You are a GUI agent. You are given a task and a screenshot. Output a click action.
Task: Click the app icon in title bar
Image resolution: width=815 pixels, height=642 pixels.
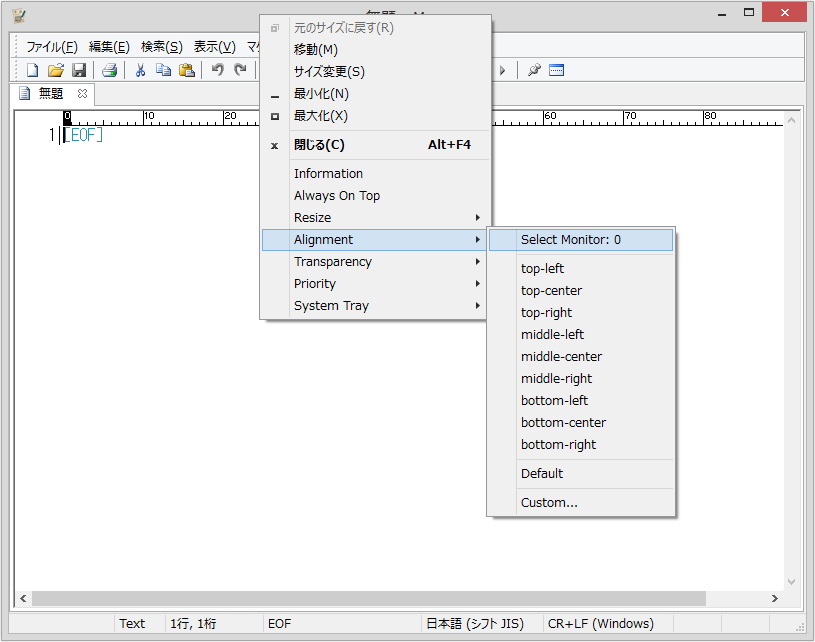(19, 16)
